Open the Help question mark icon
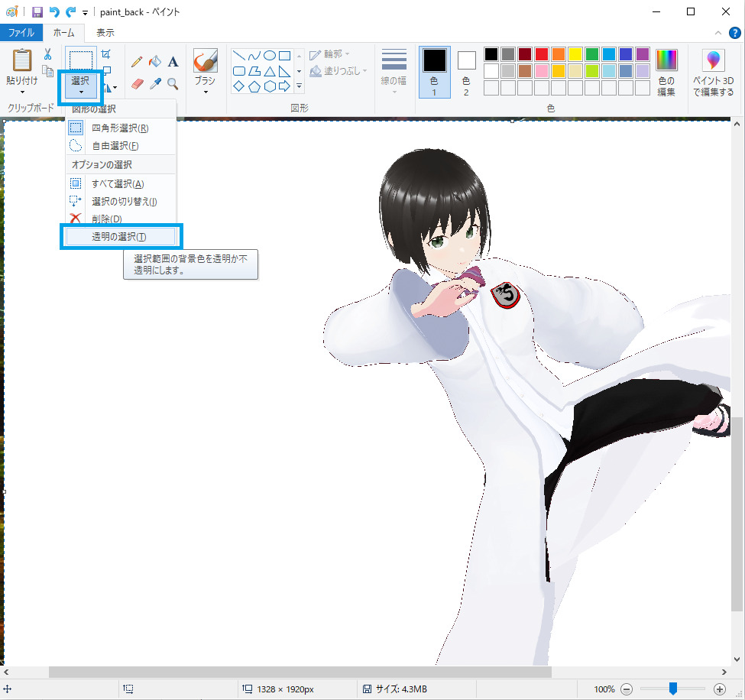This screenshot has width=745, height=700. click(x=734, y=33)
